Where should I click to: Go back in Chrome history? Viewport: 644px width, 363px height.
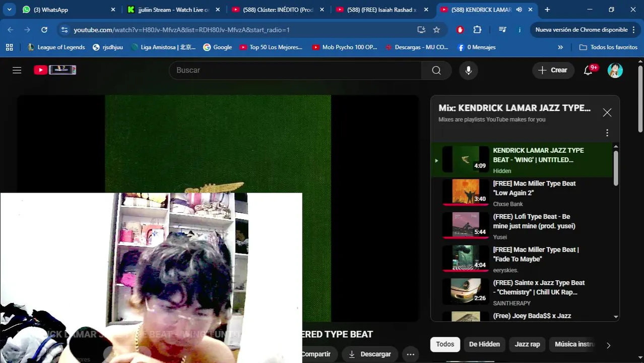[x=11, y=30]
